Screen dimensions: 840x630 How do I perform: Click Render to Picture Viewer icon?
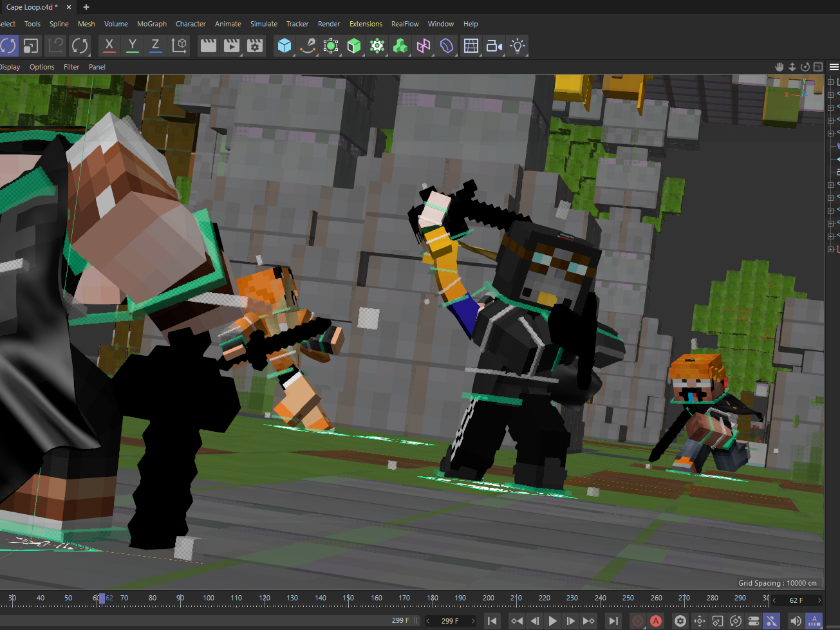(232, 46)
